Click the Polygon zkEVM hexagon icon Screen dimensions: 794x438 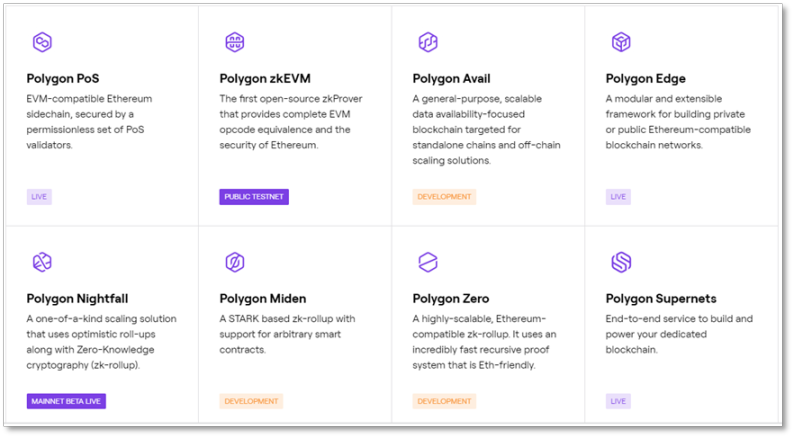pos(235,42)
